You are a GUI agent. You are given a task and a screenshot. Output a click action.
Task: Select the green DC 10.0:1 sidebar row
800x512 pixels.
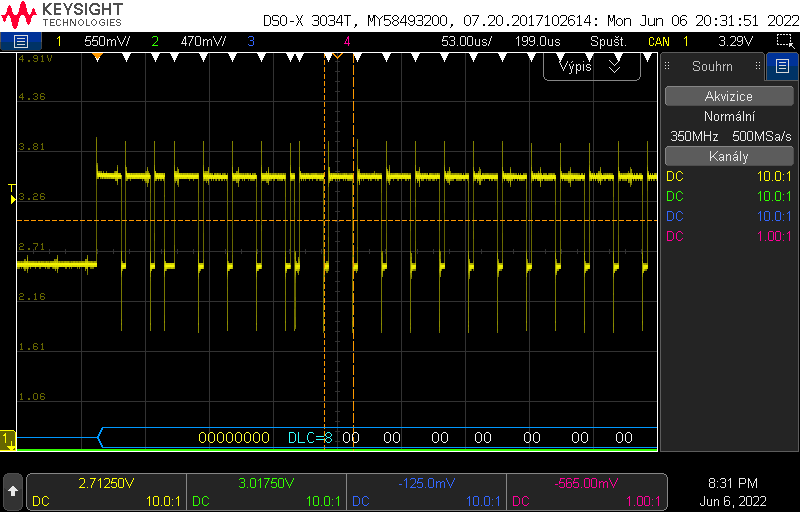(729, 196)
